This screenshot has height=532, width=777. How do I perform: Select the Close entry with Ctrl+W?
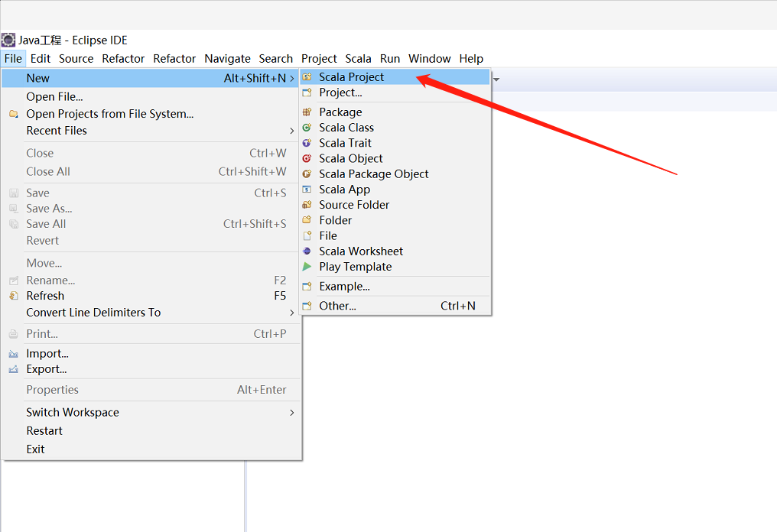151,153
